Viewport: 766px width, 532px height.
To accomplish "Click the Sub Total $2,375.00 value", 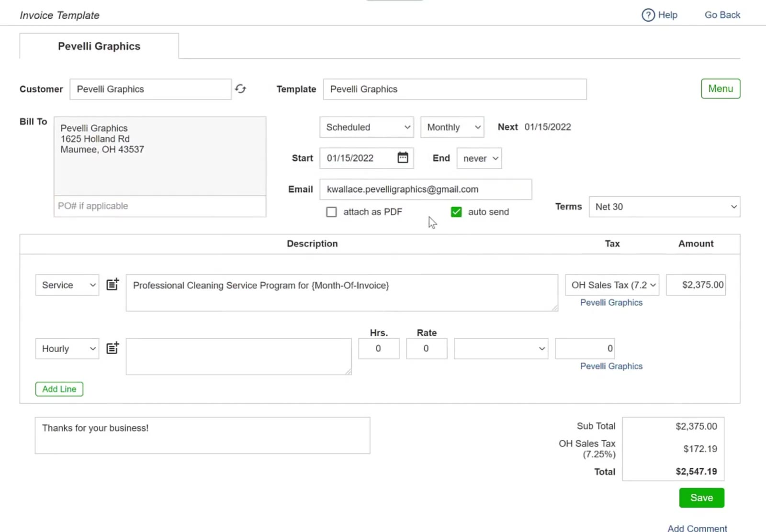I will (x=696, y=426).
